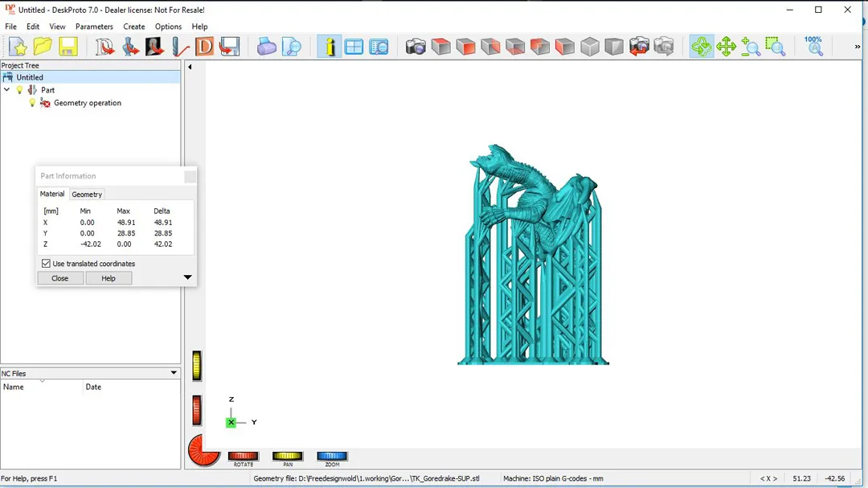Open the NC Files dropdown arrow
This screenshot has height=488, width=868.
174,373
